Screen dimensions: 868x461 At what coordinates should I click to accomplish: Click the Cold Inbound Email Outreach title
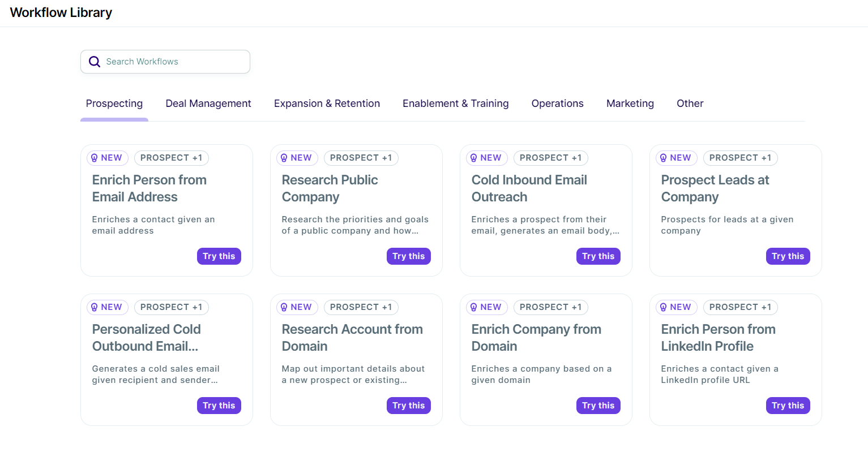point(529,188)
